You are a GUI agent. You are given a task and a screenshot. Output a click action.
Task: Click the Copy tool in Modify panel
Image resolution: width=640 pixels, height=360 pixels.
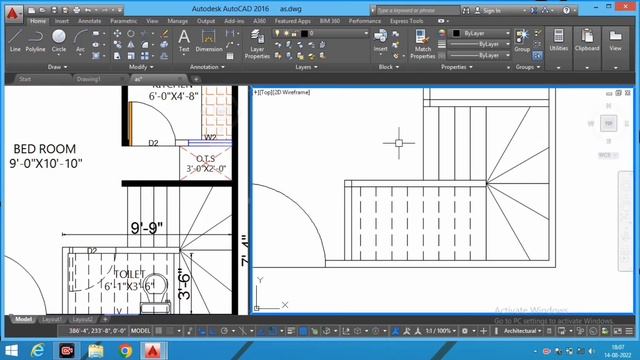click(x=117, y=44)
